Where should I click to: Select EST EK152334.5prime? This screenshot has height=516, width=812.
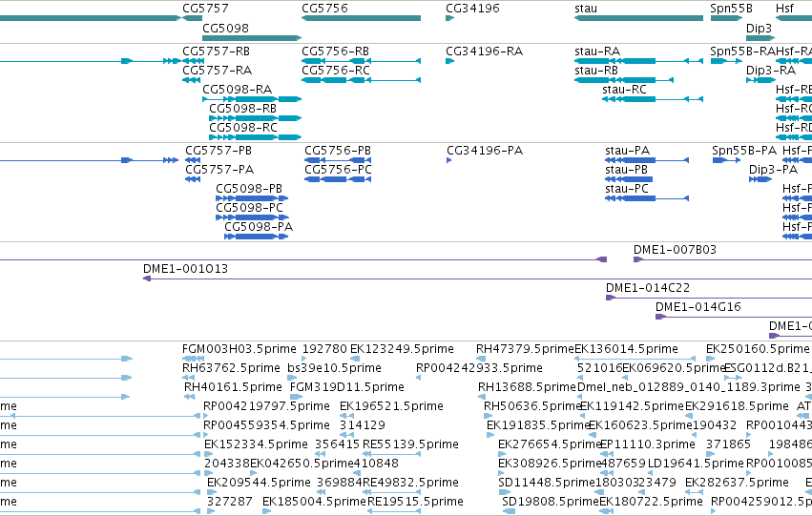256,445
